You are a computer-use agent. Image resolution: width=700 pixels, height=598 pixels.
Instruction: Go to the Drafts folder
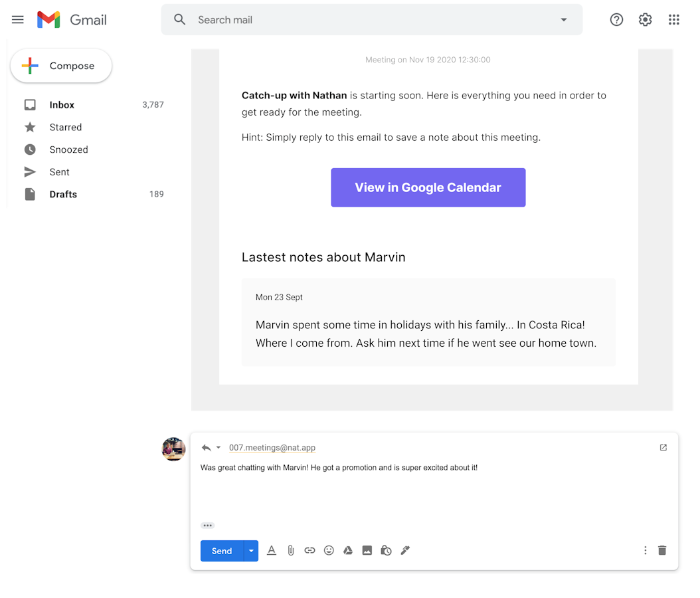click(x=63, y=194)
